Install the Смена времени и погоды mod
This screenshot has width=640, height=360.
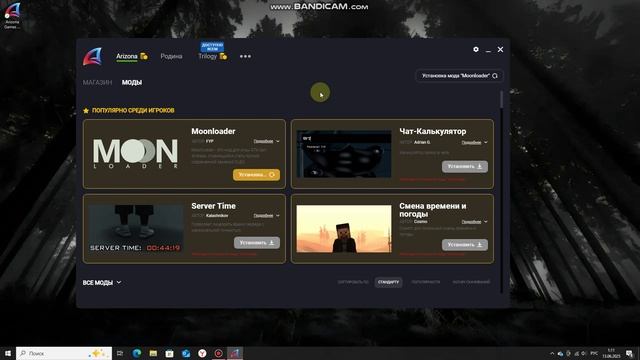pos(464,245)
